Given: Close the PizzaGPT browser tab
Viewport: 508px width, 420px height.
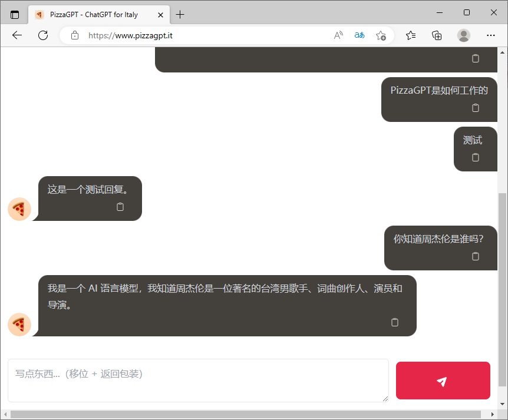Looking at the screenshot, I should tap(160, 15).
